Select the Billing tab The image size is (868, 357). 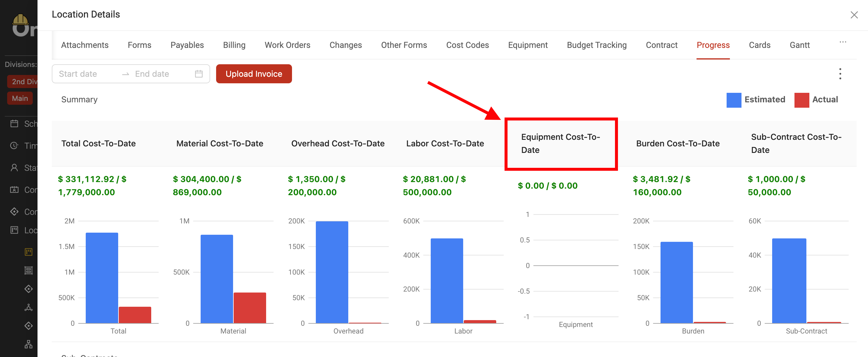(234, 45)
